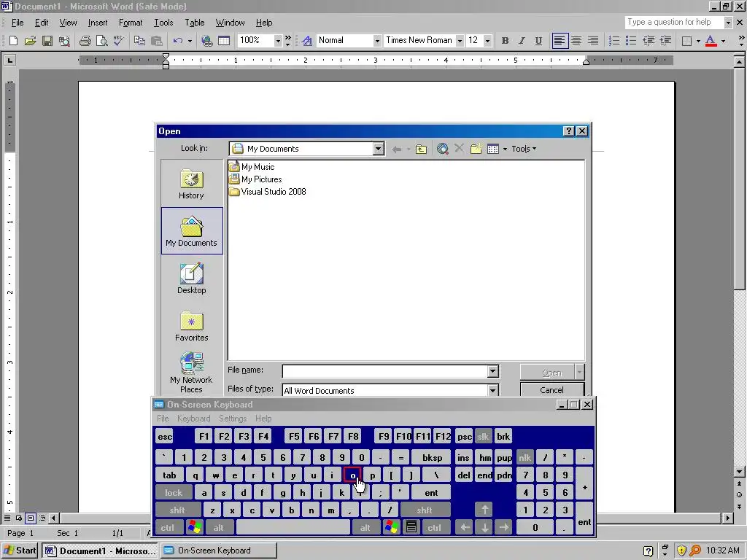Click the tab key on On-Screen Keyboard
Image resolution: width=747 pixels, height=560 pixels.
pyautogui.click(x=169, y=475)
